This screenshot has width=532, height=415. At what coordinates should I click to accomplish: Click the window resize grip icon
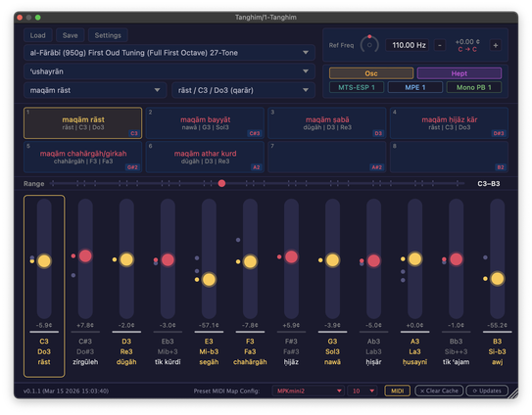(x=513, y=393)
